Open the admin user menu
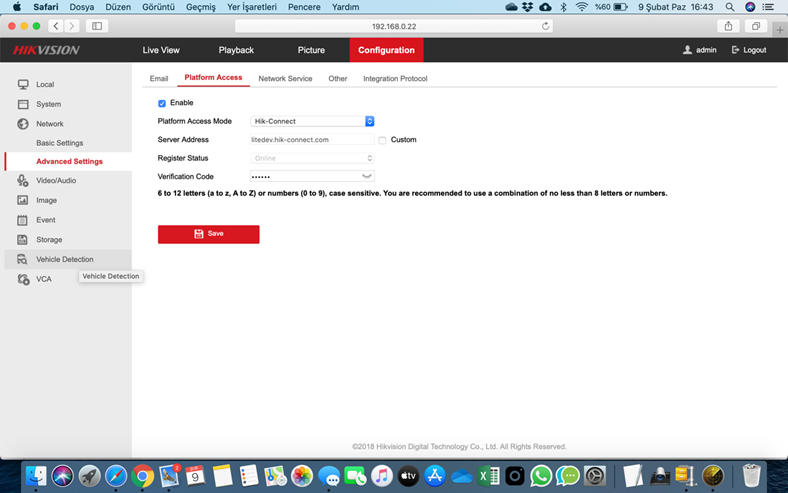The height and width of the screenshot is (493, 788). [x=700, y=50]
